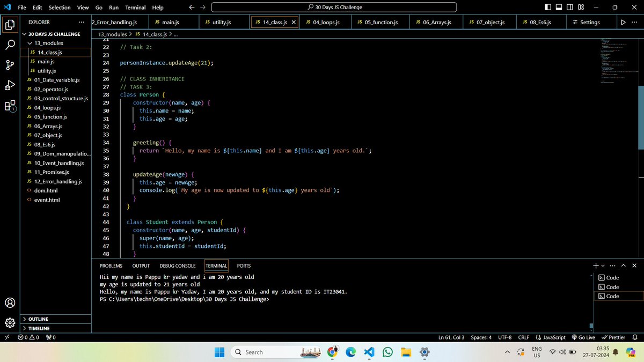
Task: Collapse the 13_modules folder
Action: coord(56,43)
